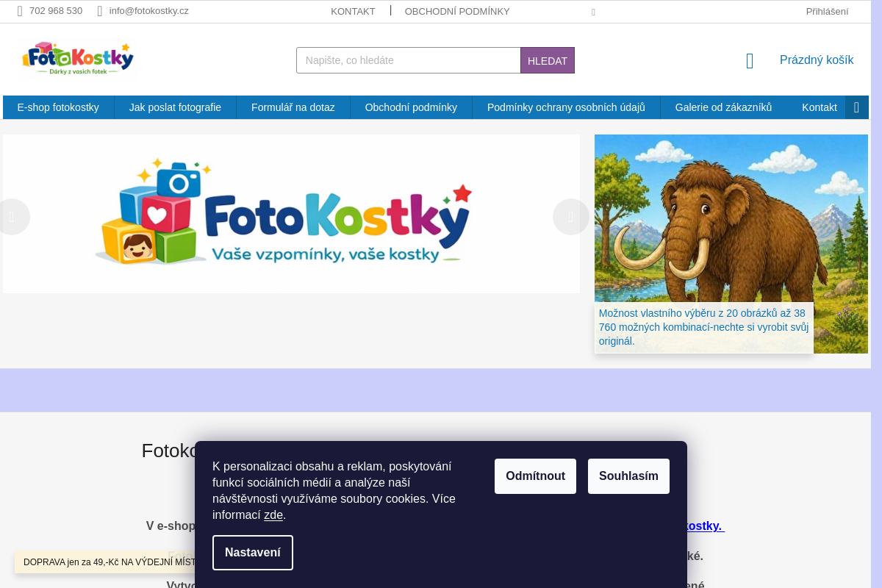The width and height of the screenshot is (882, 588).
Task: Open Obchodní podmínky in blue nav bar
Action: pyautogui.click(x=411, y=107)
